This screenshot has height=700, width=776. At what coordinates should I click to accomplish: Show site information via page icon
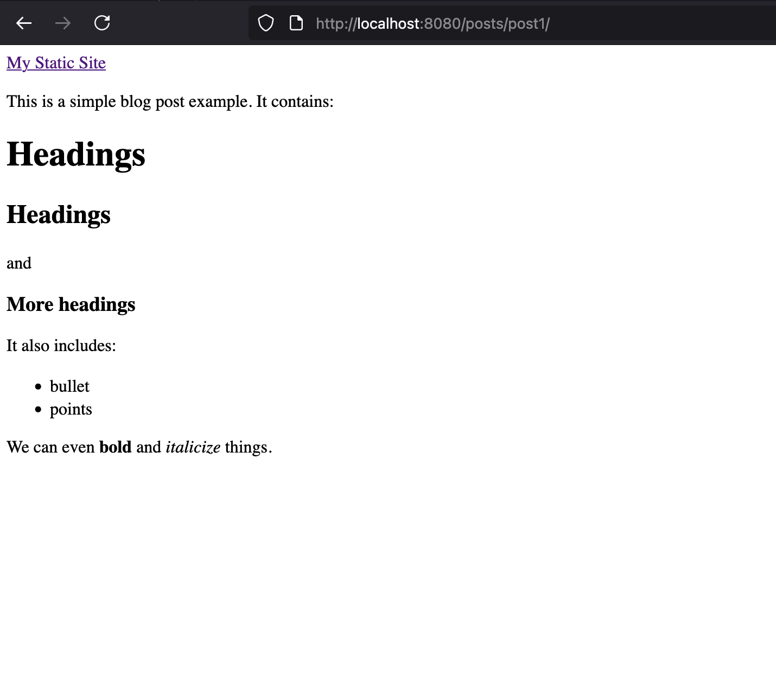pos(296,23)
